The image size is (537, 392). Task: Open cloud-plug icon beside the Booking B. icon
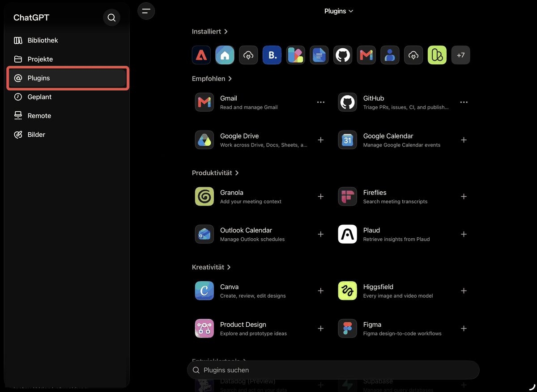248,55
